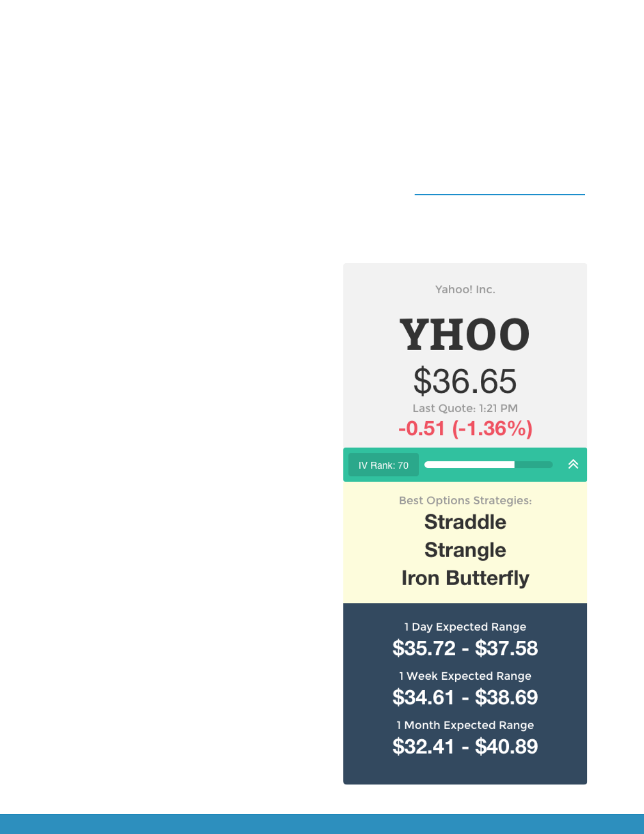Viewport: 644px width, 834px height.
Task: Collapse the panel with double chevron icon
Action: pyautogui.click(x=573, y=464)
